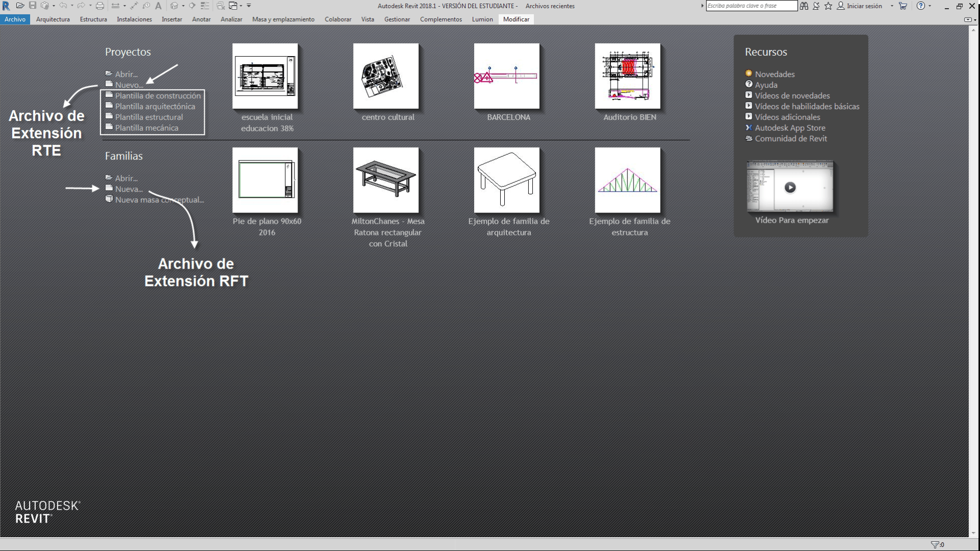980x551 pixels.
Task: Click the Open folder icon in quick access toolbar
Action: (x=20, y=6)
